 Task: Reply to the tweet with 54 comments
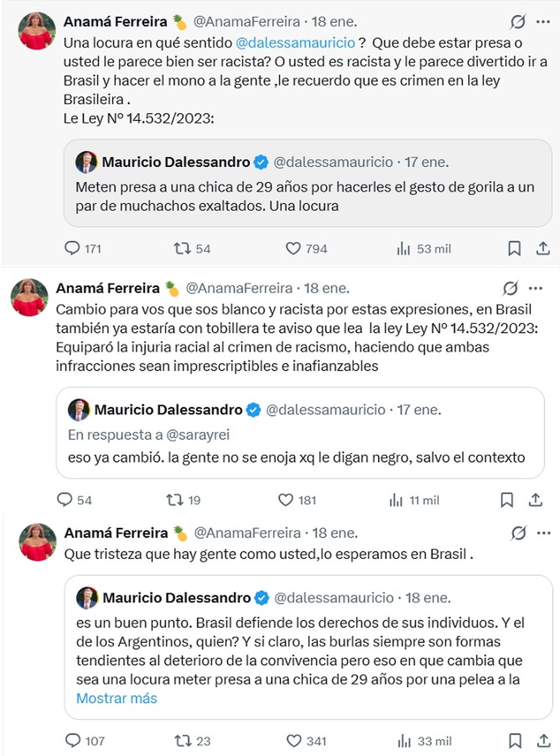[64, 500]
